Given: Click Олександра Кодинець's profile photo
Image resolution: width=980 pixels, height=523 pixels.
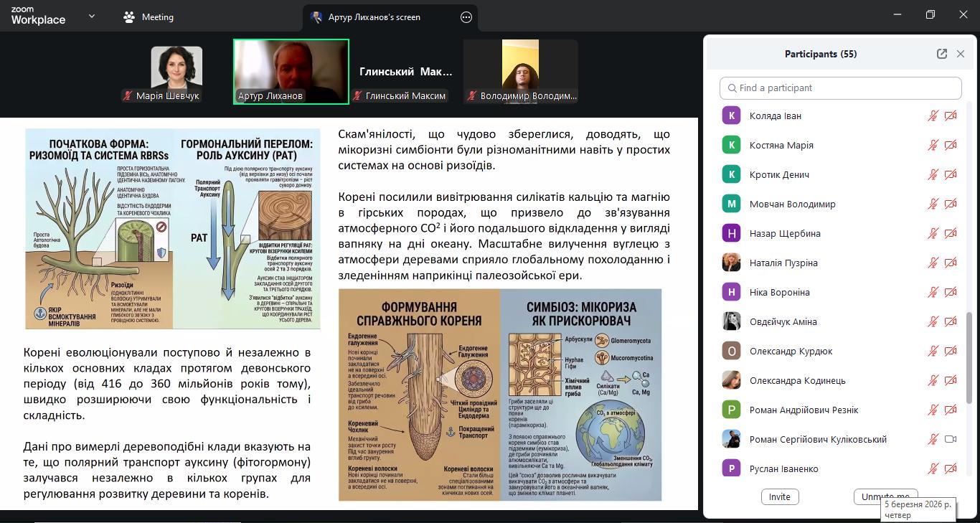Looking at the screenshot, I should 731,380.
